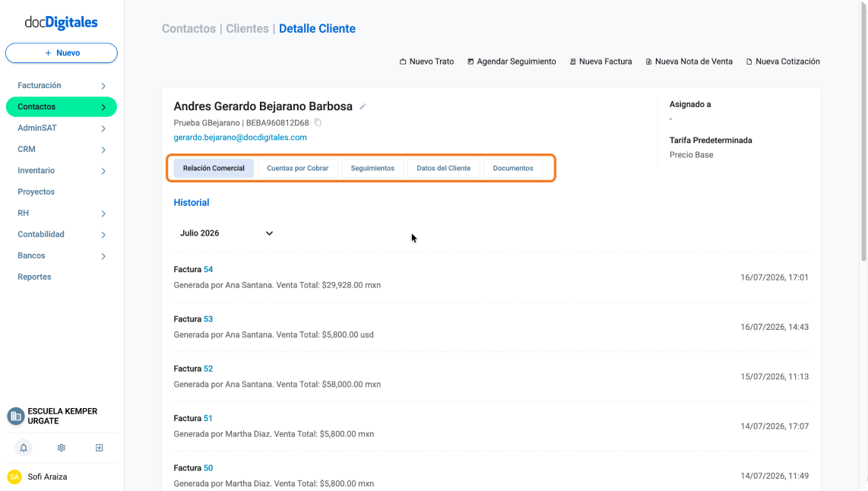The image size is (868, 491).
Task: Create a Nuevo Trato
Action: coord(426,62)
